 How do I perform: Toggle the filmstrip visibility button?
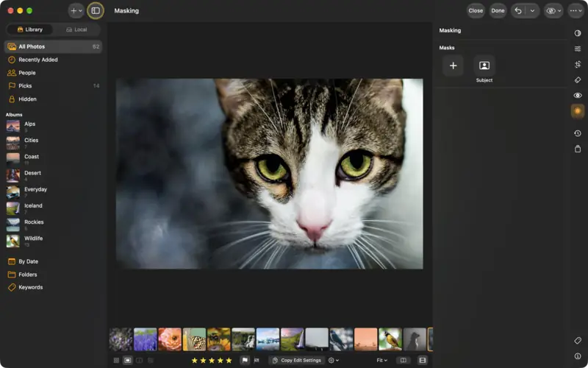pos(422,361)
